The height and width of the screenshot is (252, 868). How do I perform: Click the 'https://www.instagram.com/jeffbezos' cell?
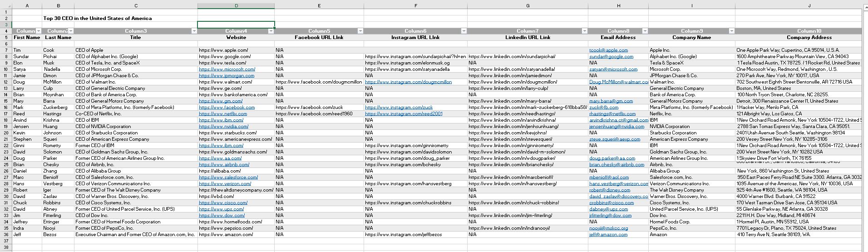click(x=415, y=234)
